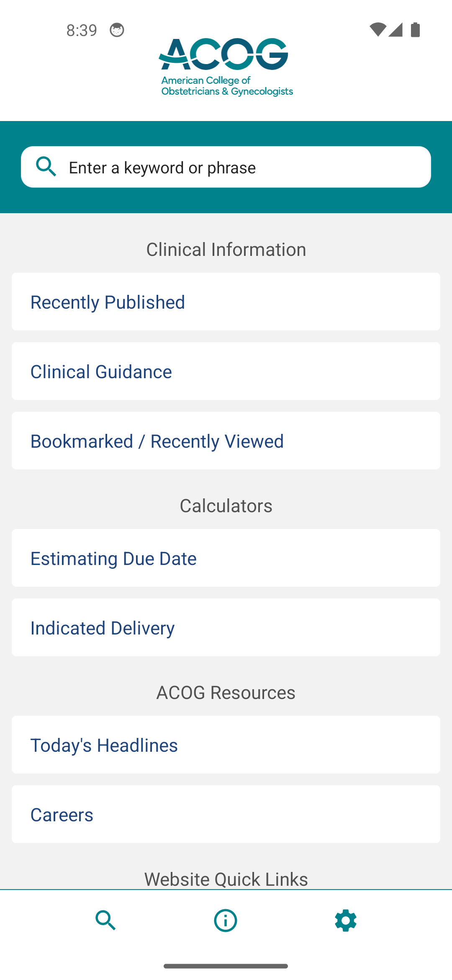This screenshot has height=980, width=452.
Task: Launch Estimating Due Date calculator
Action: coord(226,558)
